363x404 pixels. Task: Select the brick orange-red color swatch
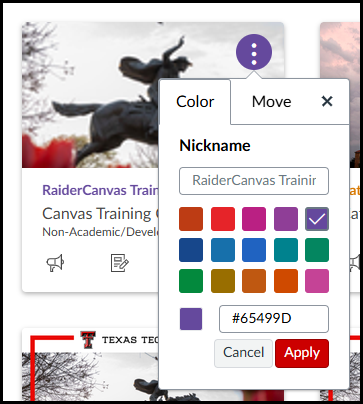click(x=191, y=219)
